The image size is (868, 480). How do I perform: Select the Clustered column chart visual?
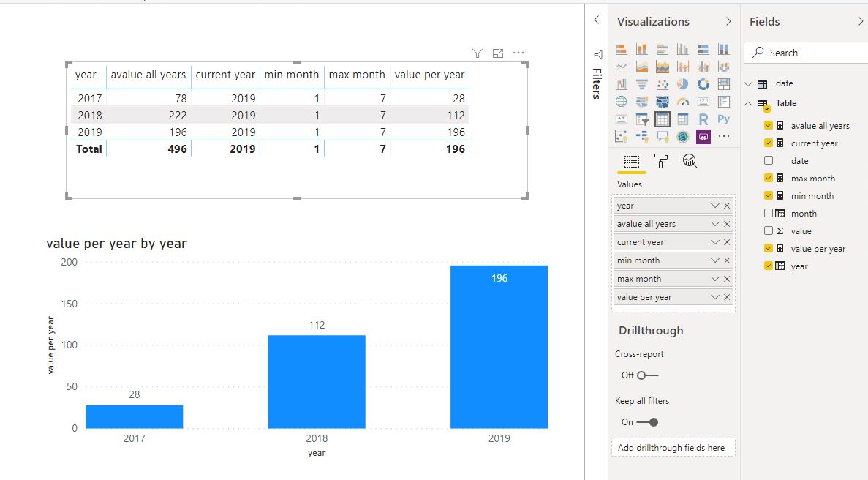click(682, 49)
